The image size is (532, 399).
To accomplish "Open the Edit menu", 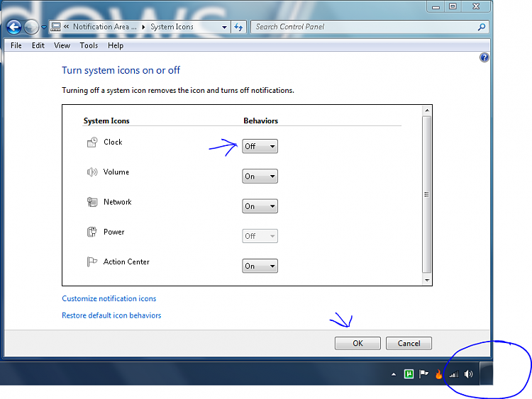I will [x=38, y=45].
